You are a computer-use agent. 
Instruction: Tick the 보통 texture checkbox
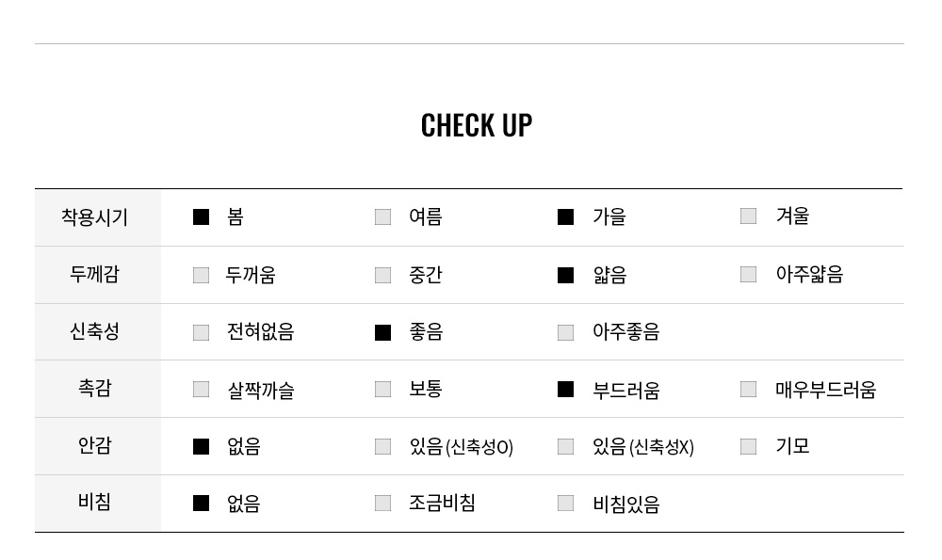click(382, 389)
